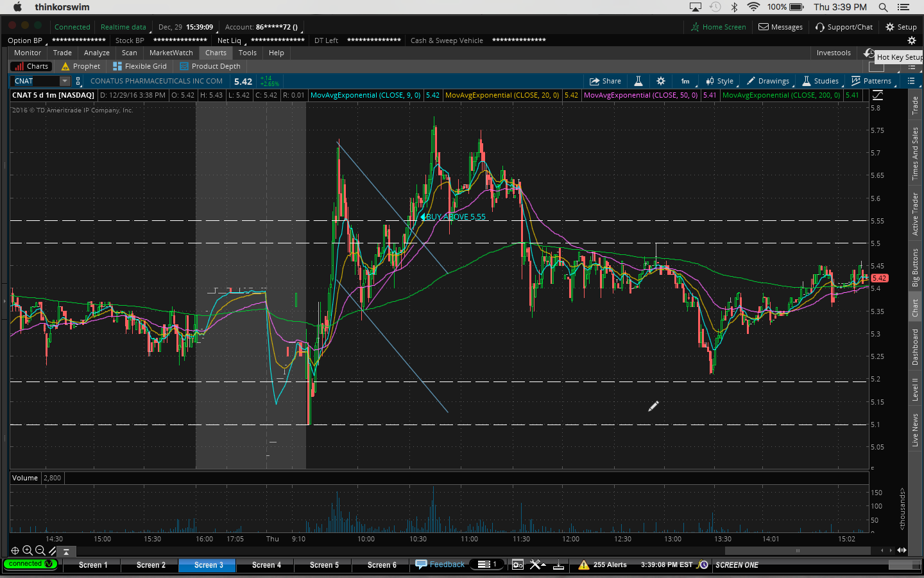Click the clock icon beside Investools
The width and height of the screenshot is (924, 578).
pyautogui.click(x=868, y=53)
